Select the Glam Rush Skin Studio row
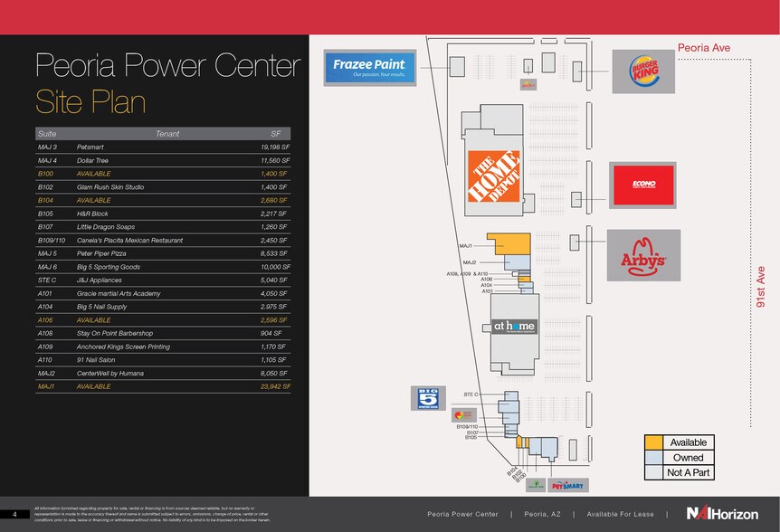780x532 pixels. [163, 187]
